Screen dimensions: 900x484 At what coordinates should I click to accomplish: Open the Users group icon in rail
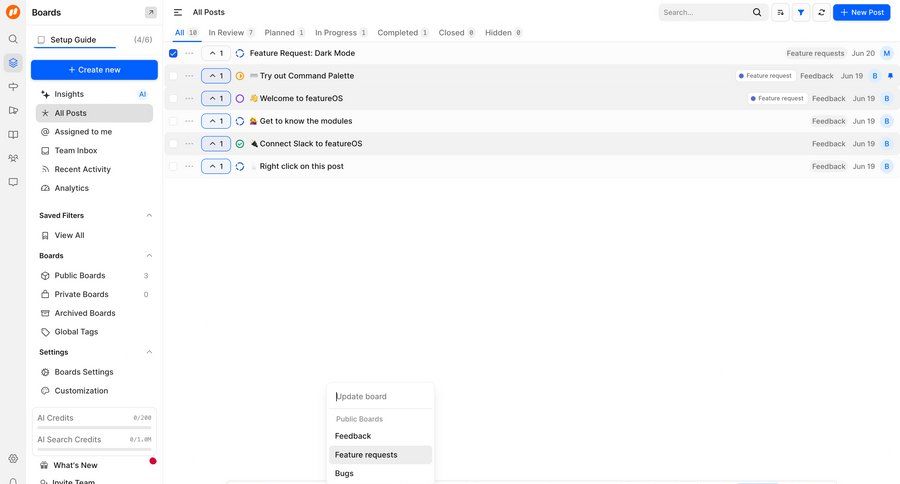point(13,158)
